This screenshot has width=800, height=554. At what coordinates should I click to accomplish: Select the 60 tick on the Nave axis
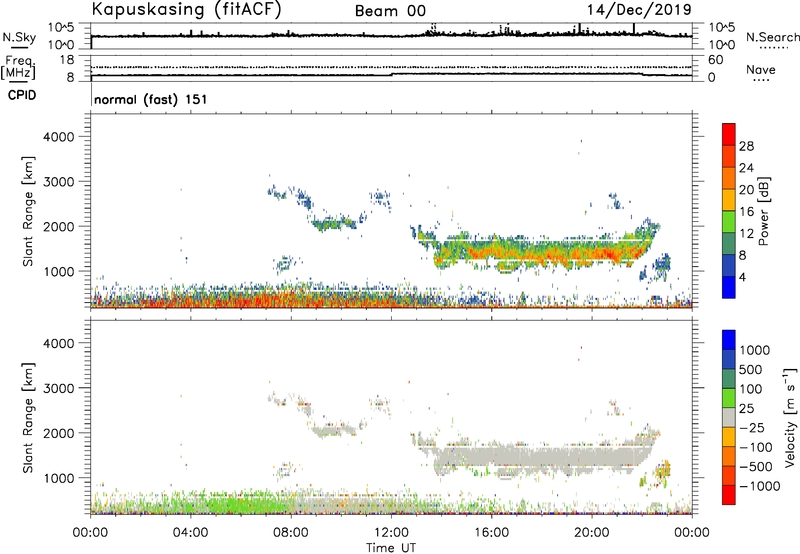[x=715, y=60]
